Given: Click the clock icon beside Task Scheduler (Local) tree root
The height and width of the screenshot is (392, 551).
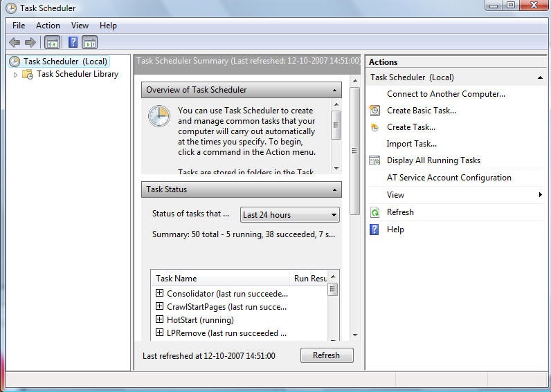Looking at the screenshot, I should [15, 62].
